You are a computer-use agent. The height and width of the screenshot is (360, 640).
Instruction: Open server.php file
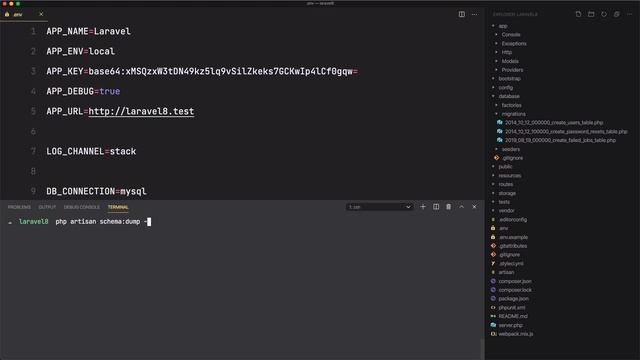511,325
